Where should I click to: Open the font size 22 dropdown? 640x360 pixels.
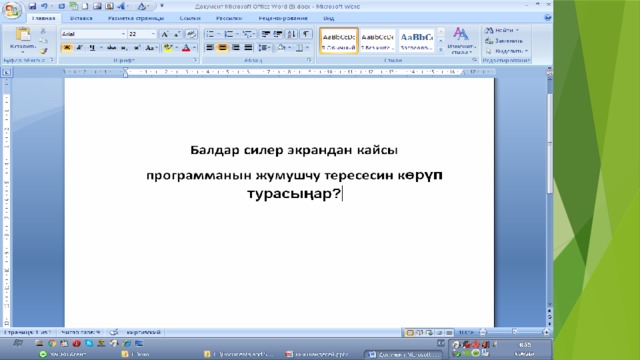pos(142,34)
